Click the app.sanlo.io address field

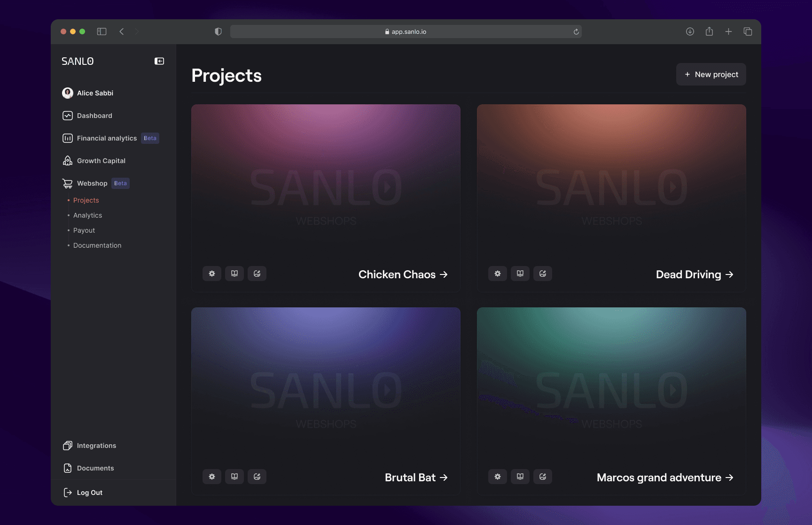406,31
